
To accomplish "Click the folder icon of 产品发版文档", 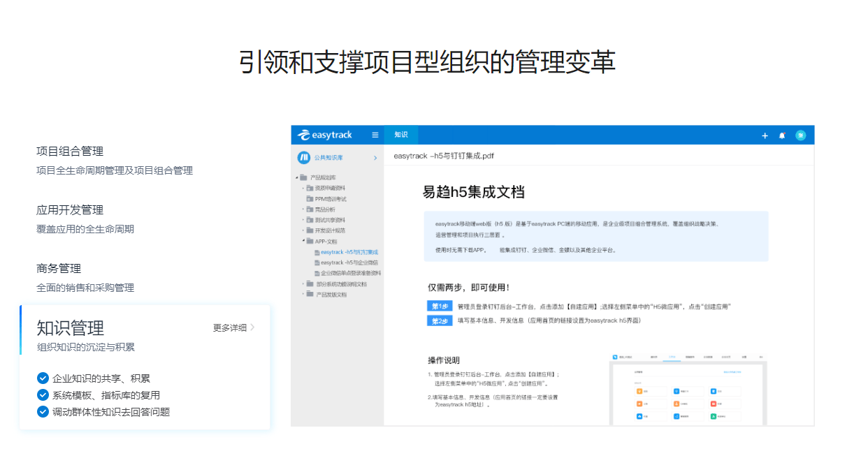I will (x=310, y=295).
